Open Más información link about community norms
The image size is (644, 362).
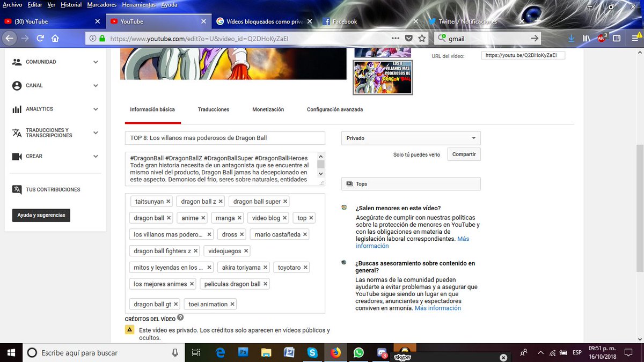click(x=437, y=308)
